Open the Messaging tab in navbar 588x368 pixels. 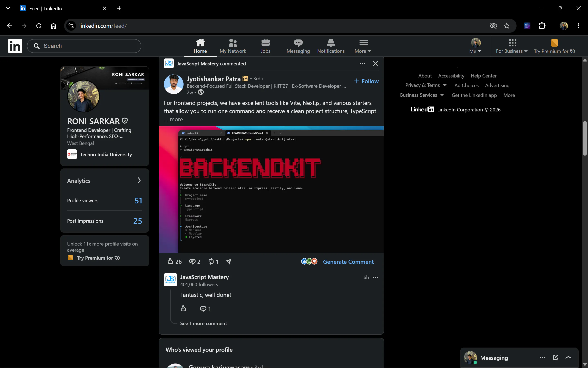pyautogui.click(x=298, y=46)
